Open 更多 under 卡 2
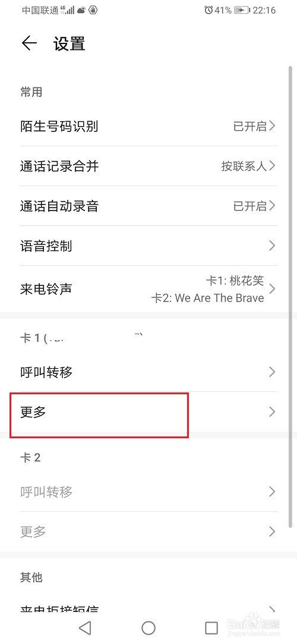297x644 pixels. [148, 532]
